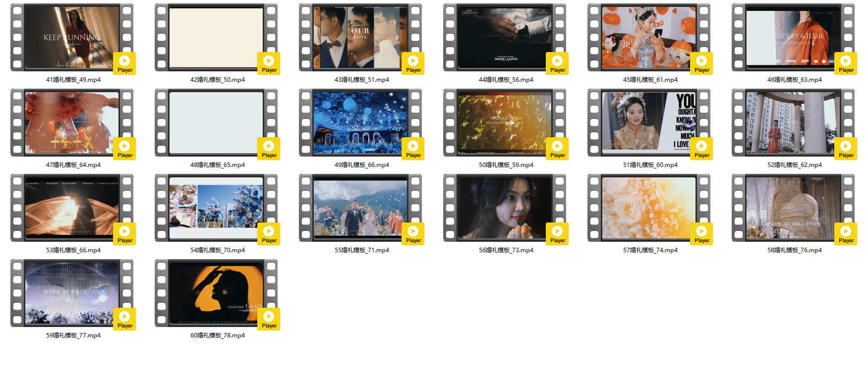Select the About Our Love video thumbnail
The image size is (868, 384).
(x=360, y=38)
